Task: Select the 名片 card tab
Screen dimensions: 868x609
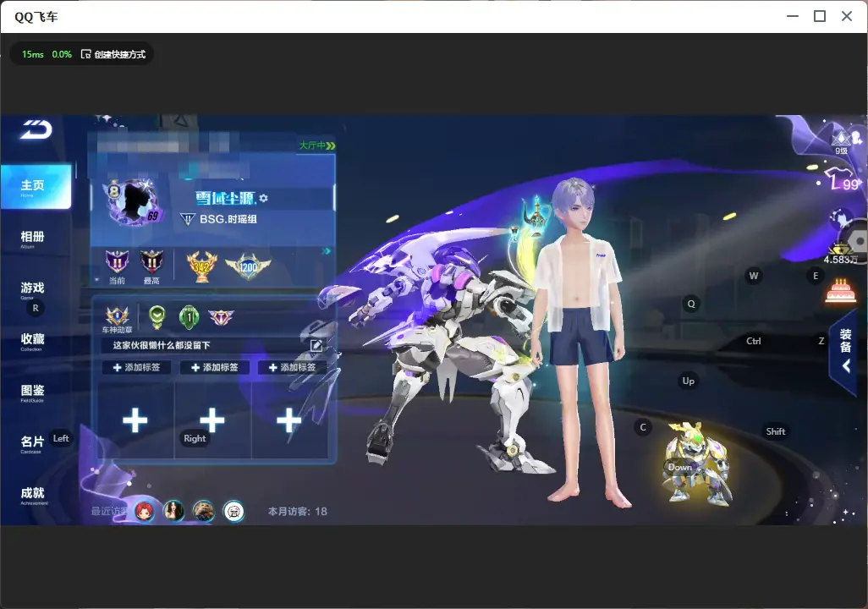Action: pyautogui.click(x=31, y=444)
